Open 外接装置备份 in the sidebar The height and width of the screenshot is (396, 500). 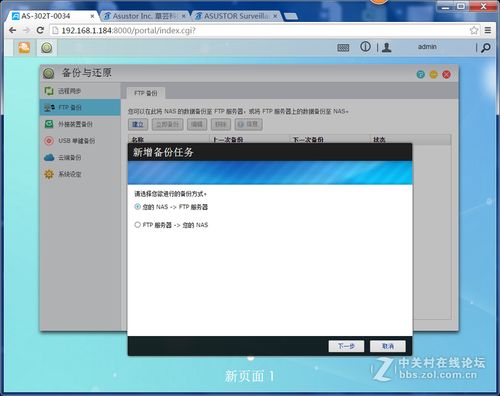(x=80, y=124)
